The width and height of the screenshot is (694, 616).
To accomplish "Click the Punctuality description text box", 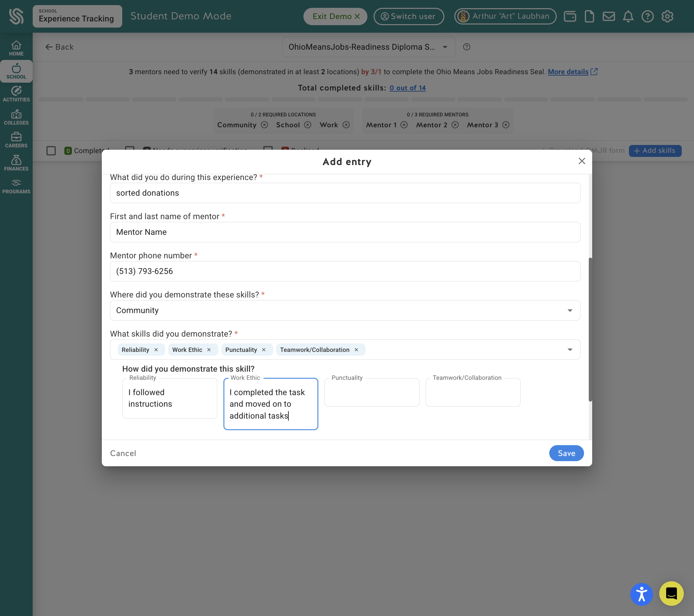I will [372, 392].
